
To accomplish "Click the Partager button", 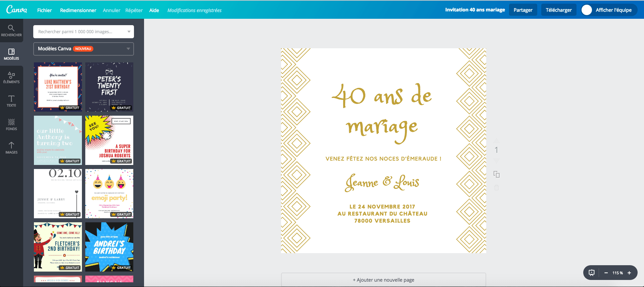I will 523,10.
